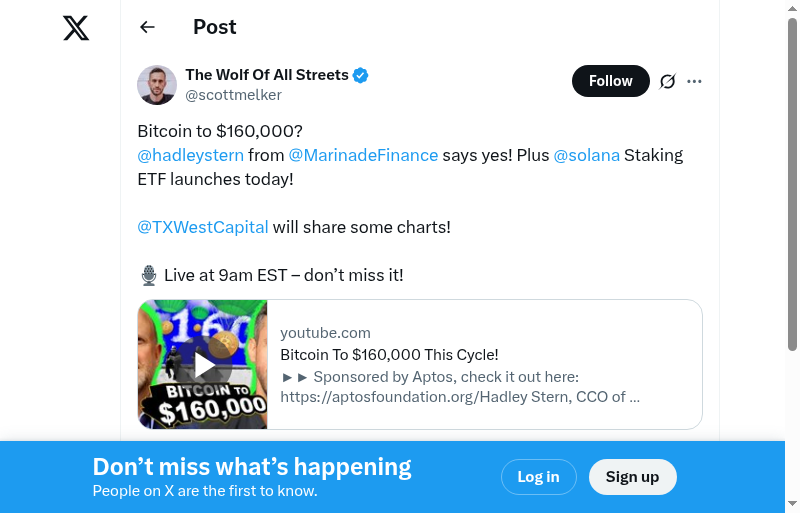Open the YouTube link card title
The image size is (800, 513).
[389, 354]
